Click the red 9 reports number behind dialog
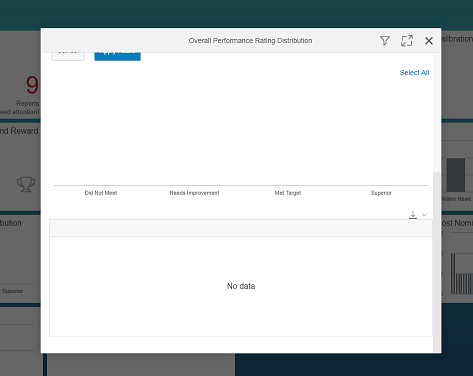Screen dimensions: 473x376 coord(32,85)
